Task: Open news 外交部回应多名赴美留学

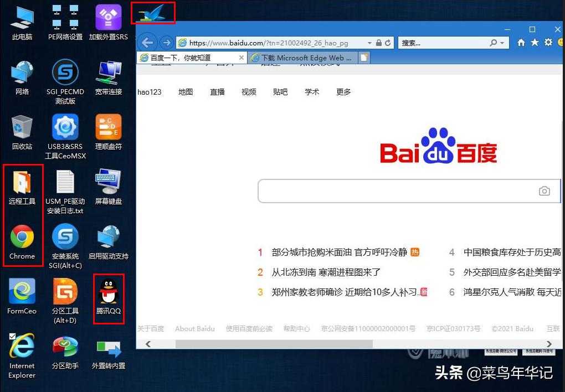Action: (x=512, y=272)
